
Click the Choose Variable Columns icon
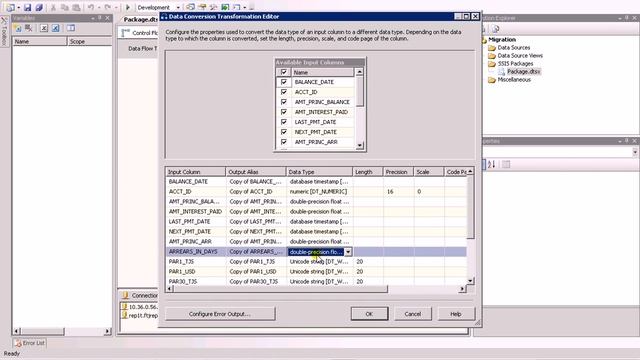click(x=71, y=28)
